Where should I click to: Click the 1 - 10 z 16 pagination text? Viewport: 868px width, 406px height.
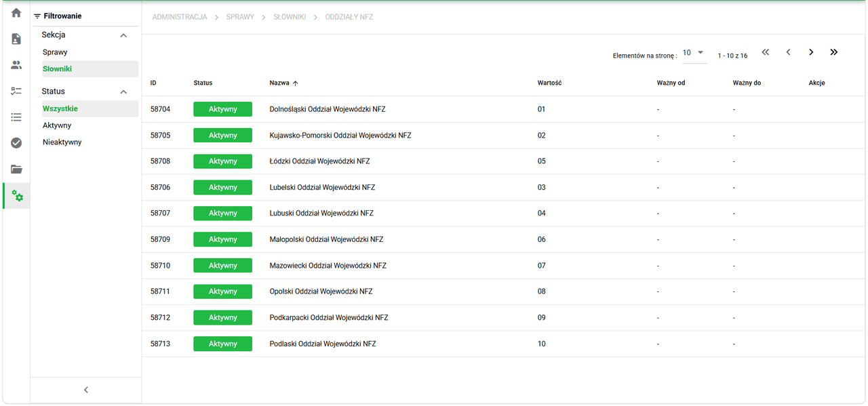[732, 56]
